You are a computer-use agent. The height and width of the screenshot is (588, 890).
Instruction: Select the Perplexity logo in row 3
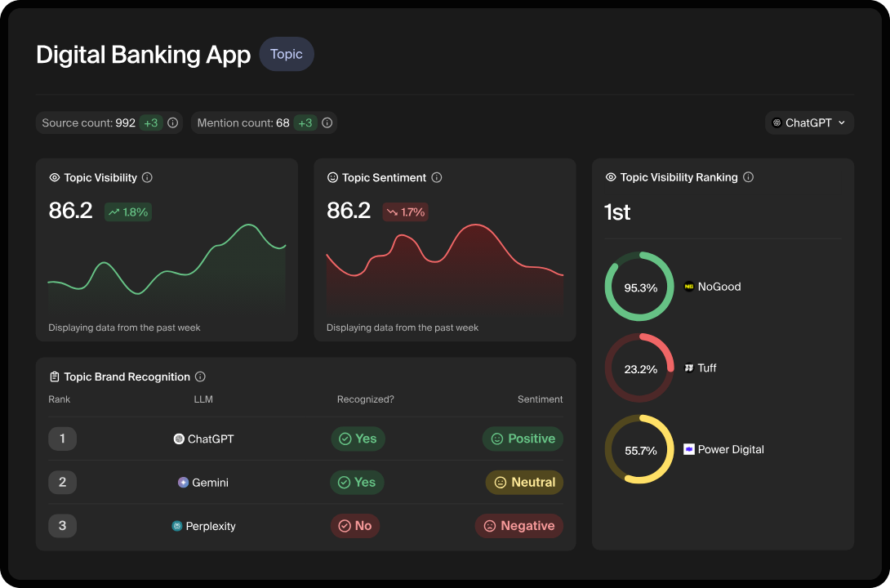(x=178, y=526)
